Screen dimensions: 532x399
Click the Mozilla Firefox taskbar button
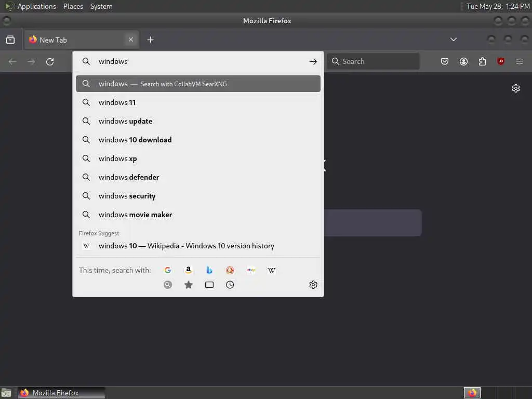coord(62,393)
